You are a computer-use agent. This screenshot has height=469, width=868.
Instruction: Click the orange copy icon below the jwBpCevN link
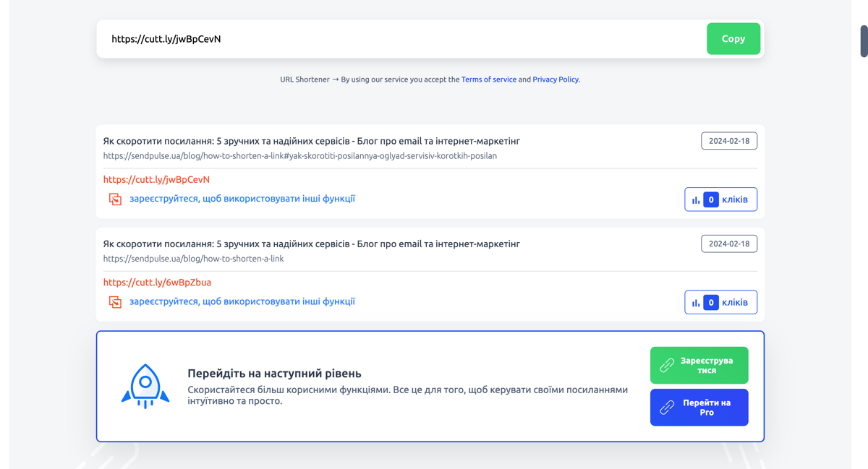click(115, 198)
